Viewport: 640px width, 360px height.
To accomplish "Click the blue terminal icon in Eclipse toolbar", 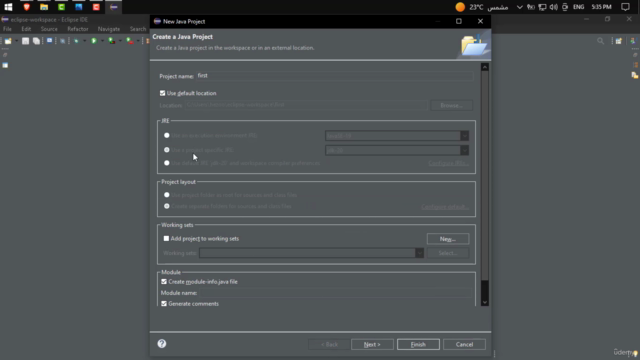I will 49,41.
